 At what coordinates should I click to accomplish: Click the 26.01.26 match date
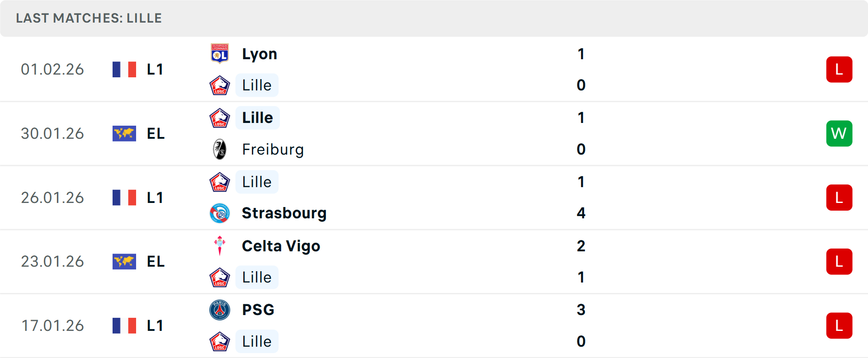tap(52, 198)
